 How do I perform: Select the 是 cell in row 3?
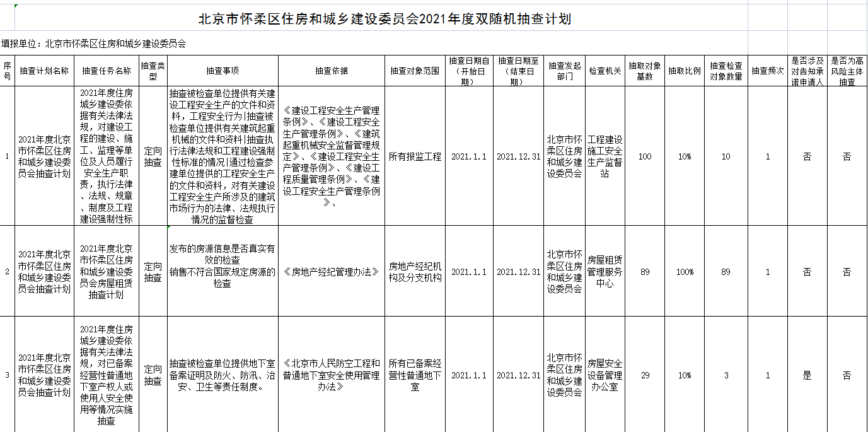(807, 375)
